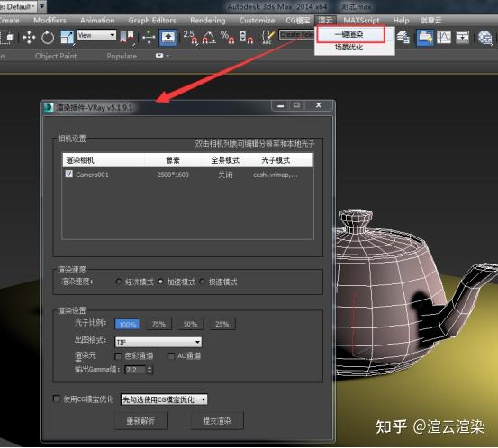The image size is (498, 448).
Task: Click the Gamma spinner arrows
Action: coord(149,370)
